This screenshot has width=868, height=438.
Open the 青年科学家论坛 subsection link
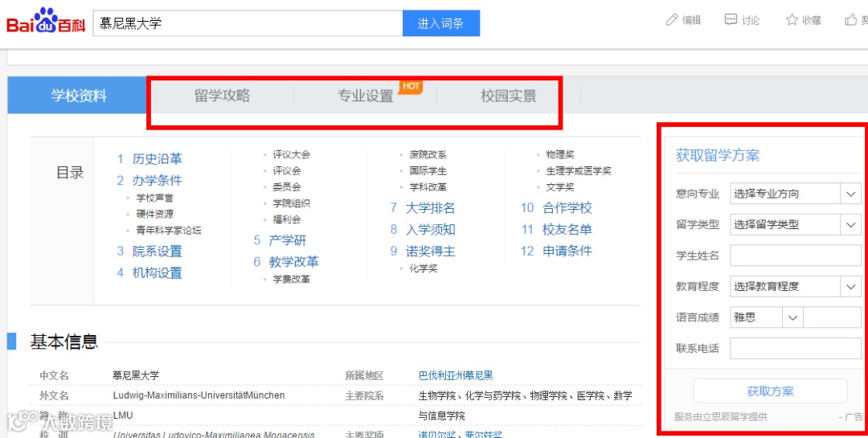tap(169, 231)
